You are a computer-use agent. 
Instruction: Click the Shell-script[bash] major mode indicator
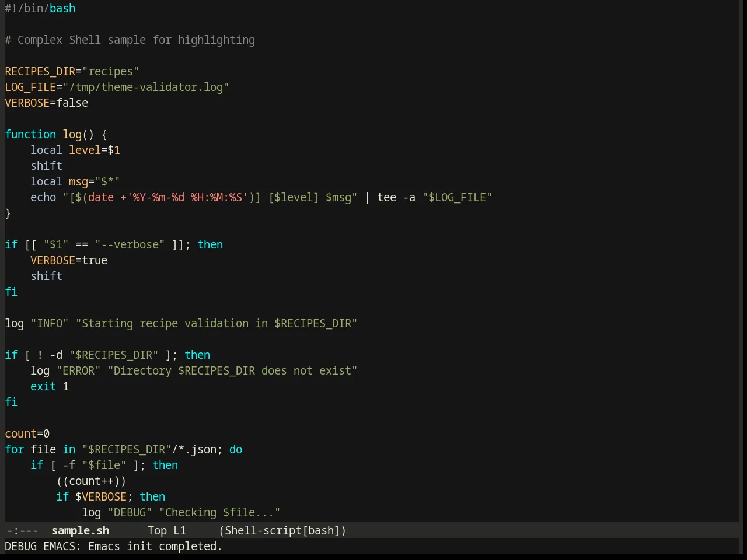(282, 530)
